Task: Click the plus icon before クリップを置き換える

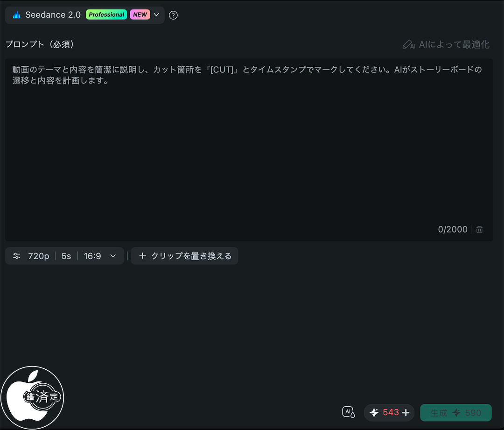Action: (143, 256)
